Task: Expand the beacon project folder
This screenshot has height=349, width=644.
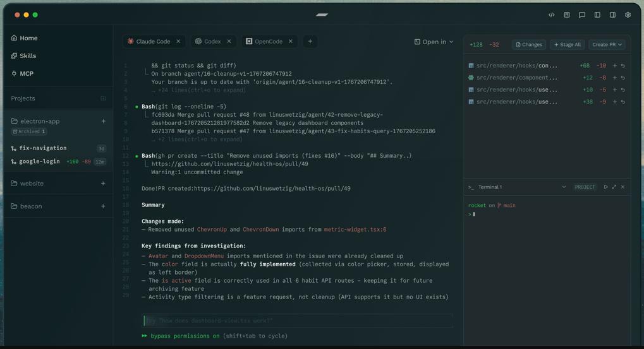Action: (27, 206)
